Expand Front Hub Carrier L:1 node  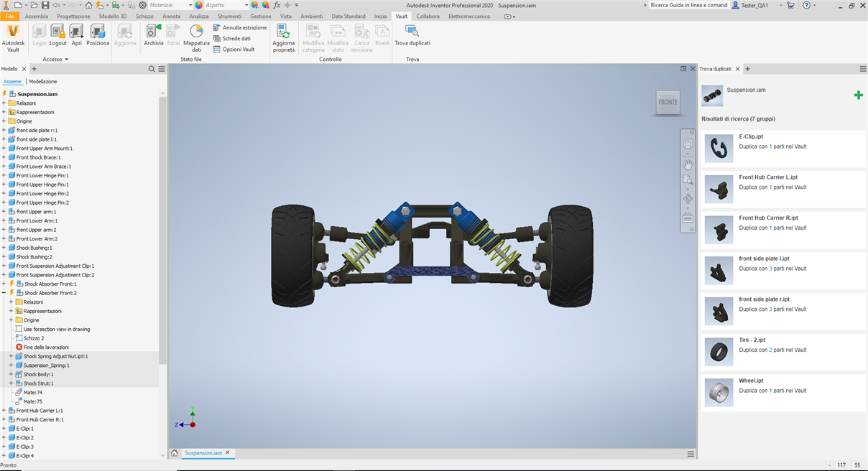pyautogui.click(x=4, y=411)
